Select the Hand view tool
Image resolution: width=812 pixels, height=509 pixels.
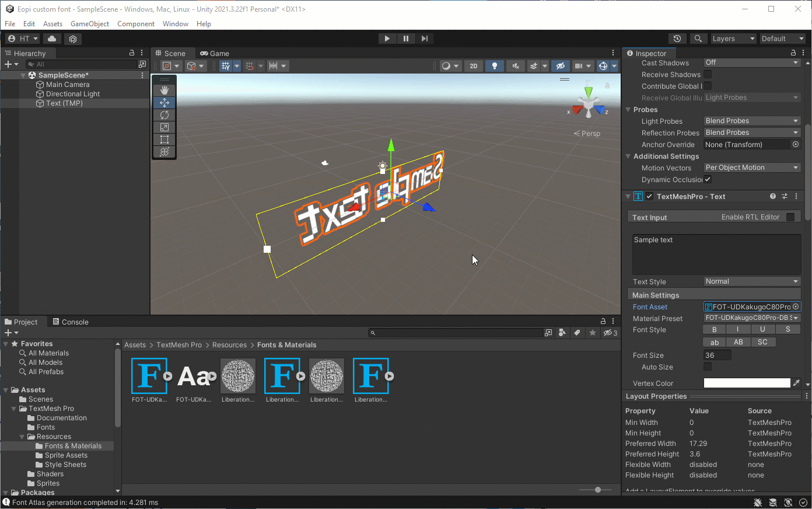(164, 90)
